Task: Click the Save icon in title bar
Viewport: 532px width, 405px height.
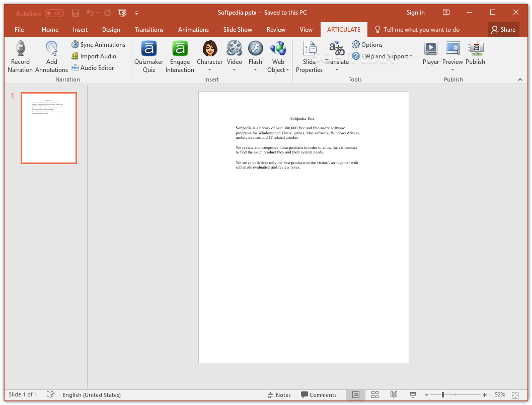Action: pyautogui.click(x=75, y=13)
